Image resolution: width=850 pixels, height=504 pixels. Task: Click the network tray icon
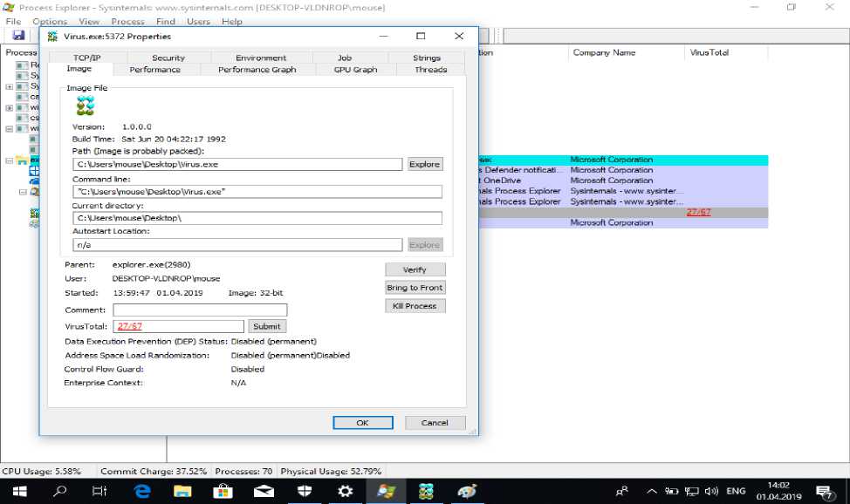(x=692, y=492)
